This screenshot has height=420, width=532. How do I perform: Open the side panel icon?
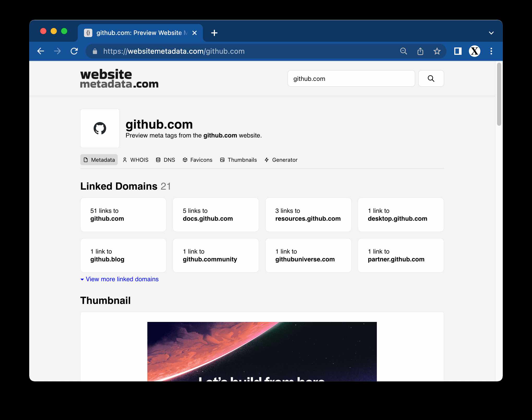[x=458, y=51]
